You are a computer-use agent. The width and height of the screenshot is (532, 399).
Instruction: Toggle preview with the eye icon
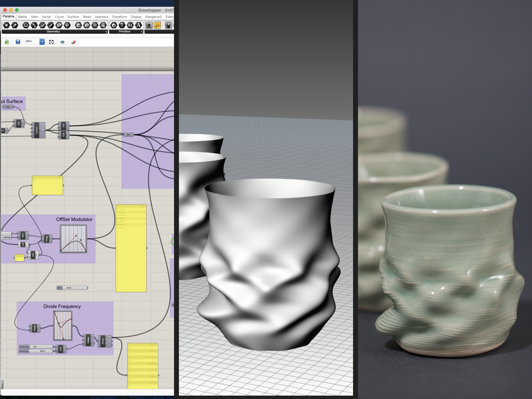tap(63, 42)
